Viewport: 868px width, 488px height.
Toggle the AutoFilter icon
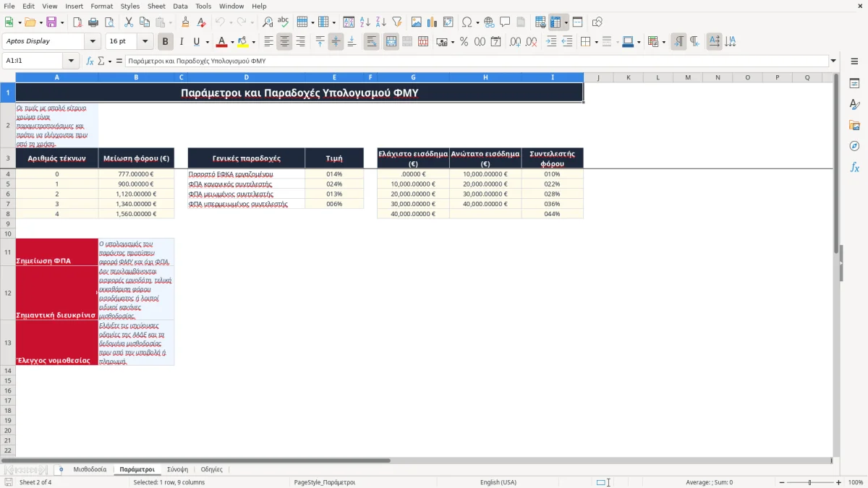pyautogui.click(x=396, y=22)
